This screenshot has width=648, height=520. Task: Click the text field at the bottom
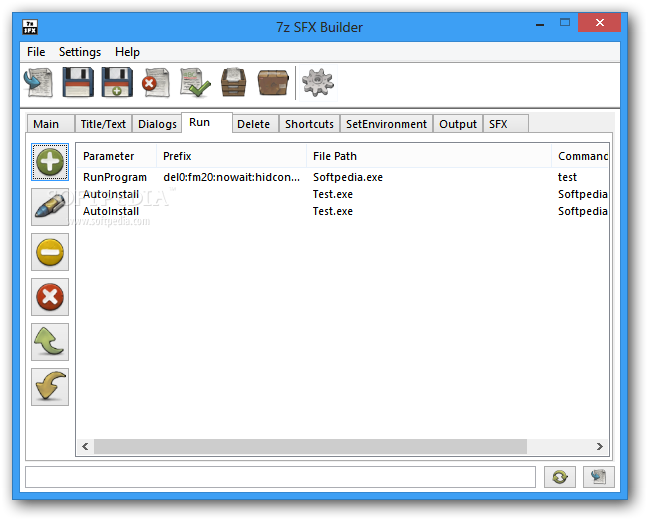[280, 477]
